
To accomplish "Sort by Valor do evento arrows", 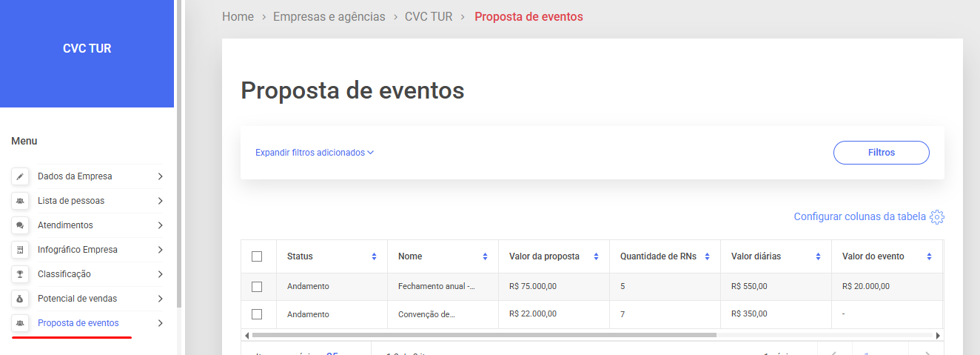I will [929, 256].
